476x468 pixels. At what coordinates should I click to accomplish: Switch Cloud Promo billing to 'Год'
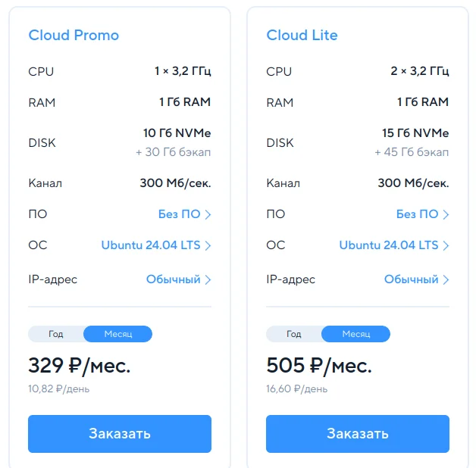click(x=56, y=334)
